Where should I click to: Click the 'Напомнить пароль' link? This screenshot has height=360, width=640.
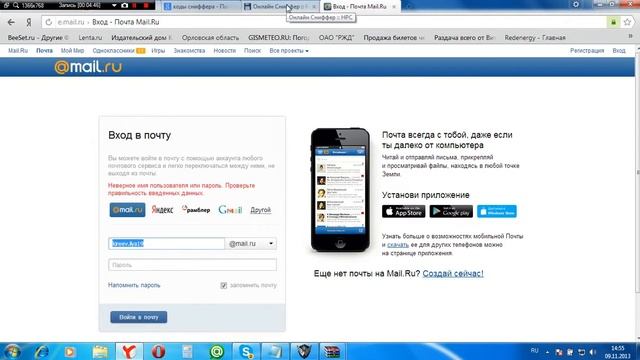pyautogui.click(x=134, y=285)
